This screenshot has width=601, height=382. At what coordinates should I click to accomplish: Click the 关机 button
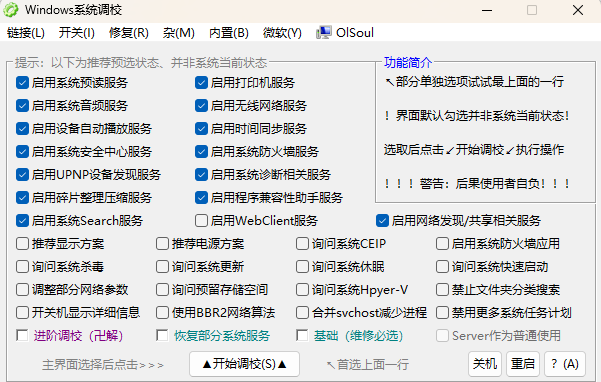coord(485,364)
